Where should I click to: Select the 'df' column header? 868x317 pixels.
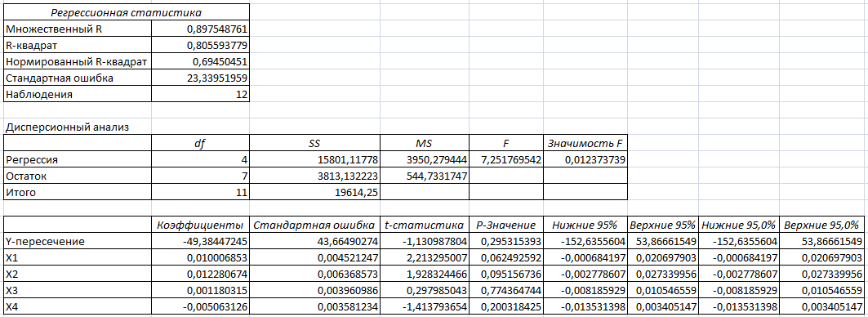(x=200, y=144)
